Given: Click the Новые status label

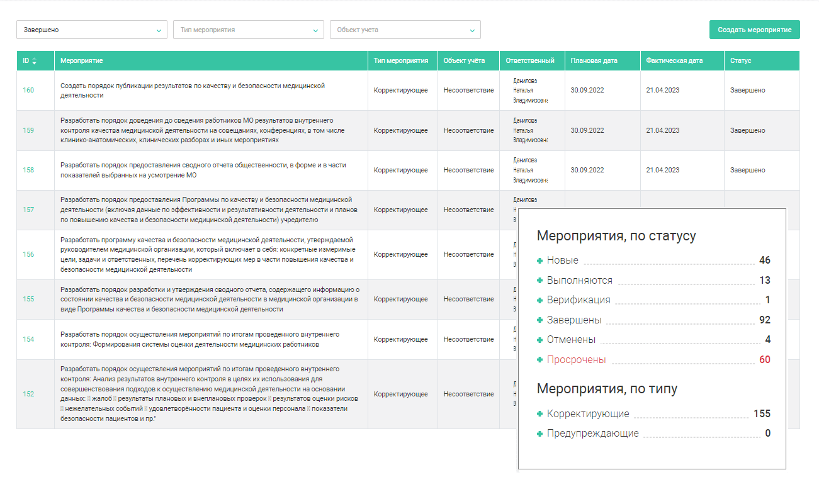Looking at the screenshot, I should [562, 260].
